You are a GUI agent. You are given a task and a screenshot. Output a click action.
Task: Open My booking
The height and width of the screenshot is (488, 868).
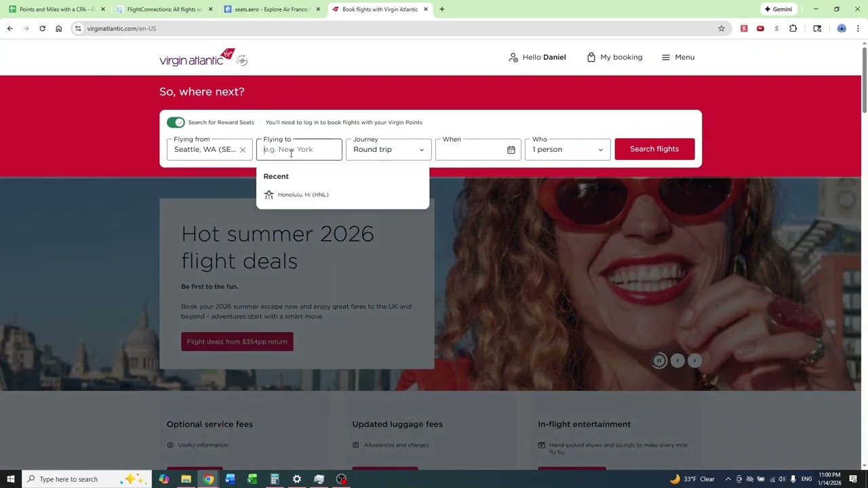(x=614, y=58)
